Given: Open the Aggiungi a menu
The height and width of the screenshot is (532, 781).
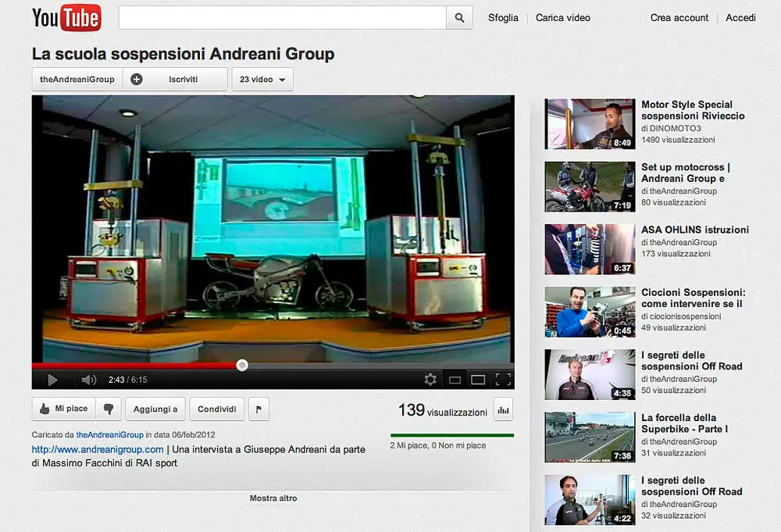Looking at the screenshot, I should 155,409.
